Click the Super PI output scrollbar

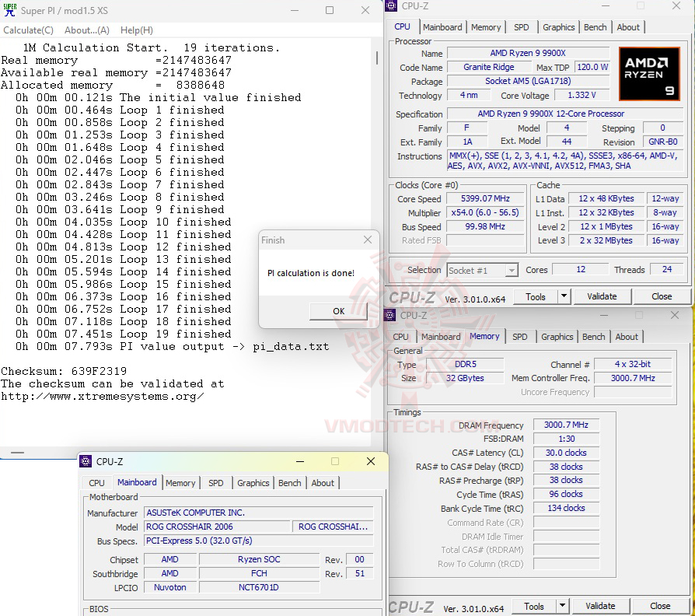(377, 58)
